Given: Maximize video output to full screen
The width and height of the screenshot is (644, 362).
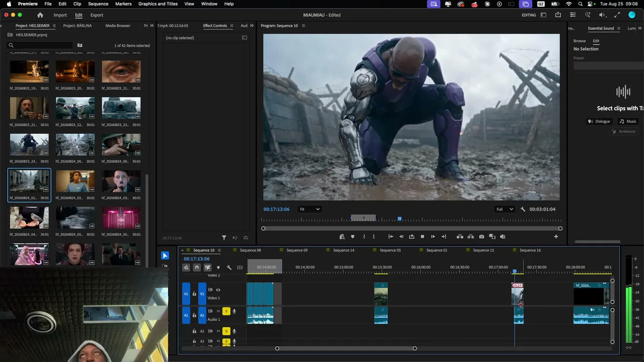Looking at the screenshot, I should (x=616, y=15).
